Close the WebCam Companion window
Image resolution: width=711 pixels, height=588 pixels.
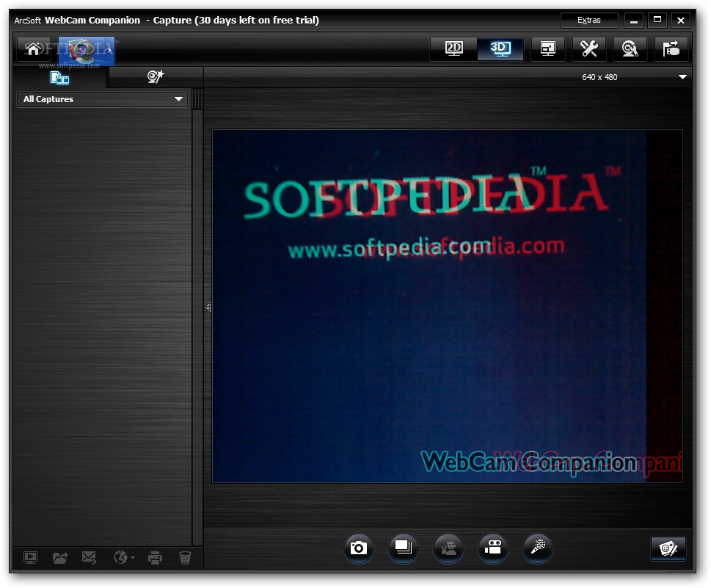681,21
